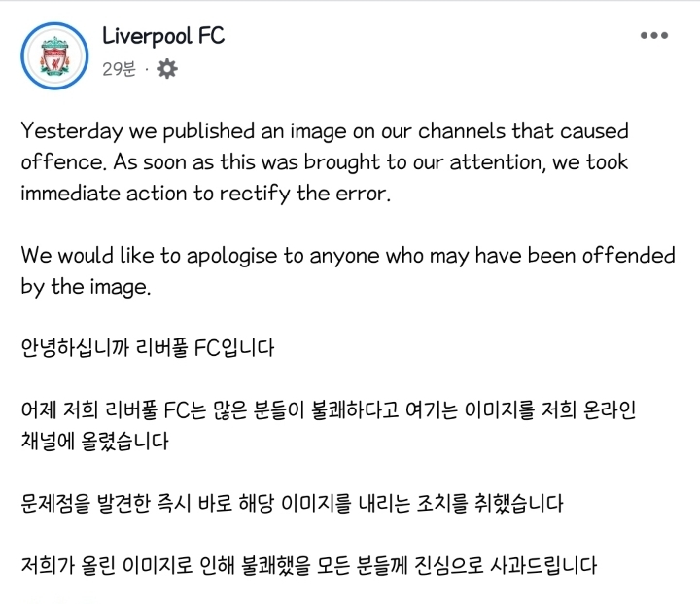
Task: Click the gear icon beside the timestamp
Action: pyautogui.click(x=167, y=69)
